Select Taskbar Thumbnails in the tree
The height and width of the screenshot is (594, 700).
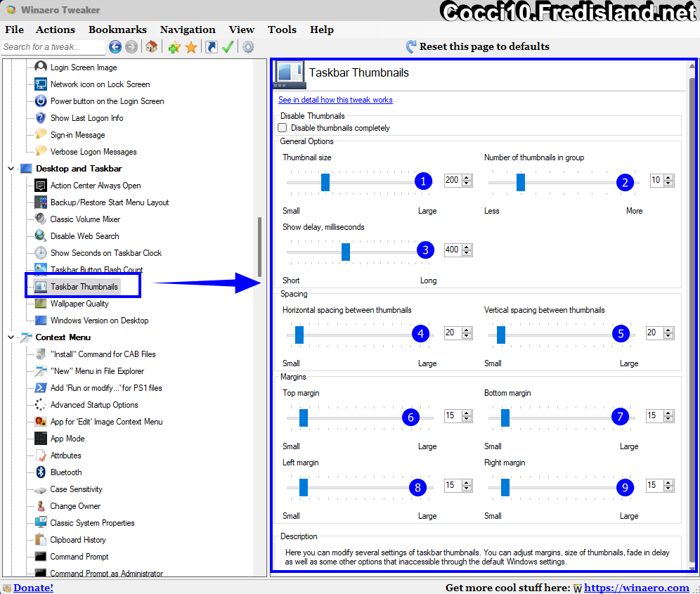[84, 287]
